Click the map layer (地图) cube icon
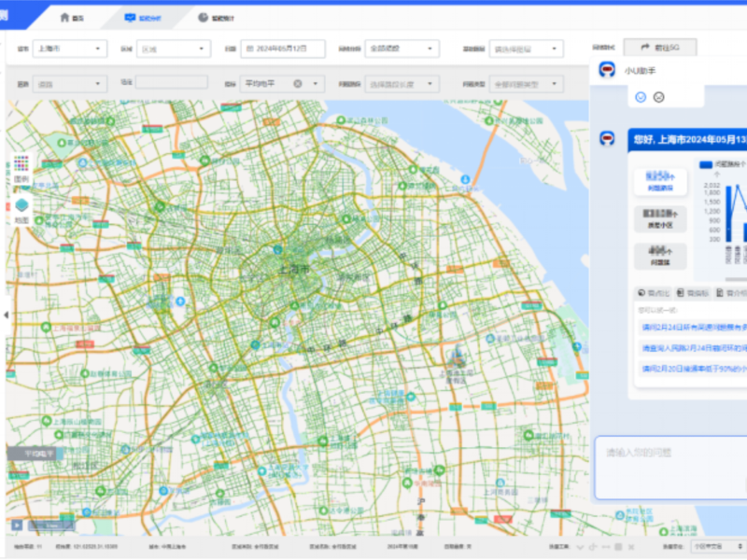This screenshot has width=747, height=560. tap(21, 205)
